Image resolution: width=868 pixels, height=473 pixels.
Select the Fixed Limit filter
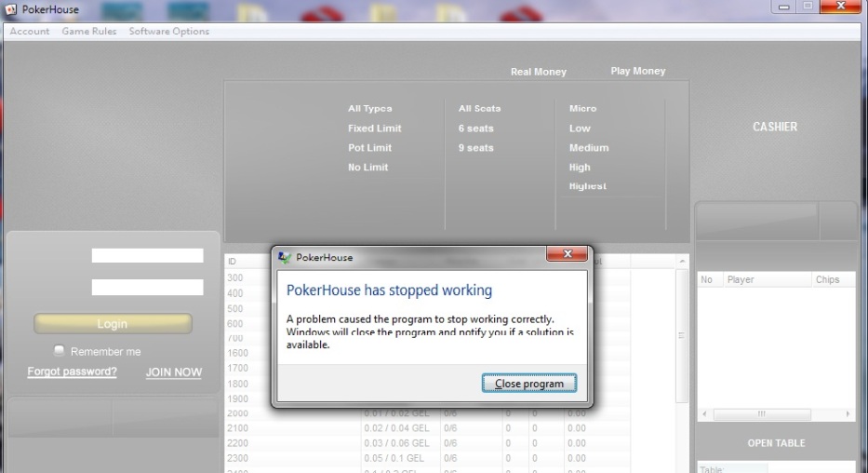(x=374, y=128)
